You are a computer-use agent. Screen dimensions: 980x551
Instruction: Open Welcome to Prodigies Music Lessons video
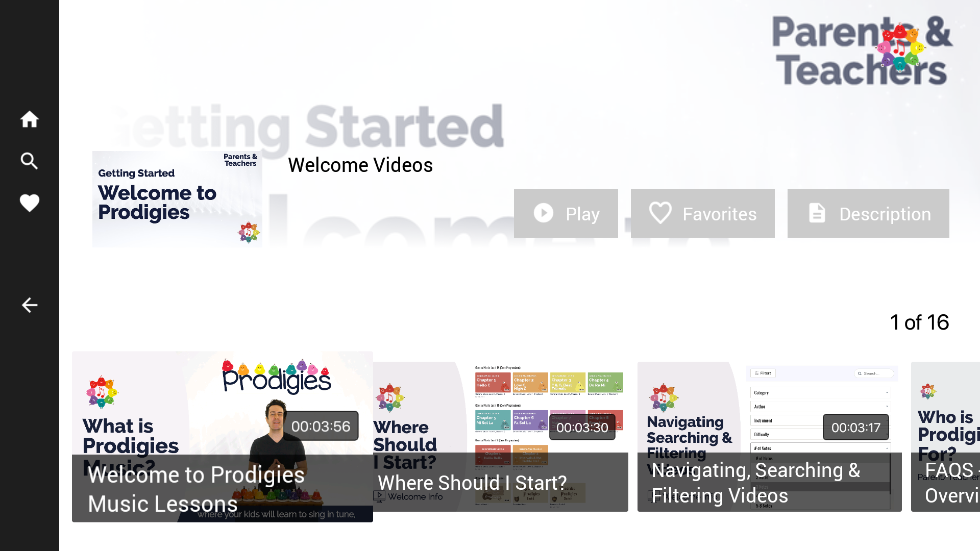223,437
